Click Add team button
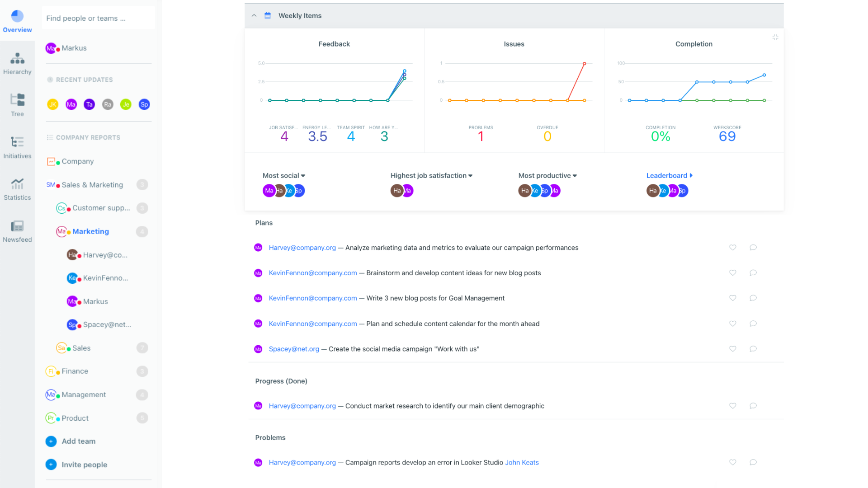868x488 pixels. pos(77,441)
